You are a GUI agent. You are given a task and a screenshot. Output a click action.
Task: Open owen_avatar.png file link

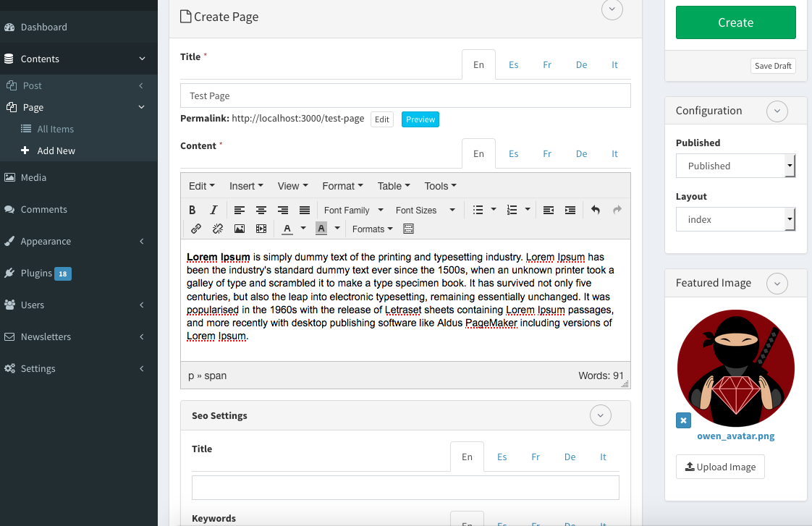click(x=735, y=436)
